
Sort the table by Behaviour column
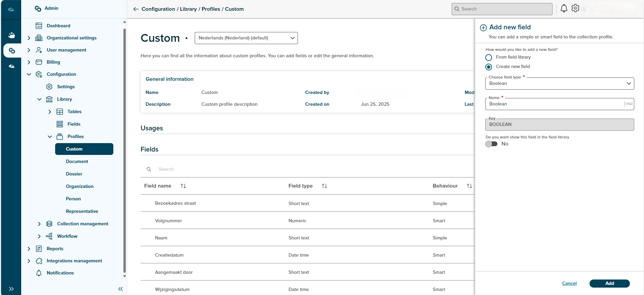(469, 186)
